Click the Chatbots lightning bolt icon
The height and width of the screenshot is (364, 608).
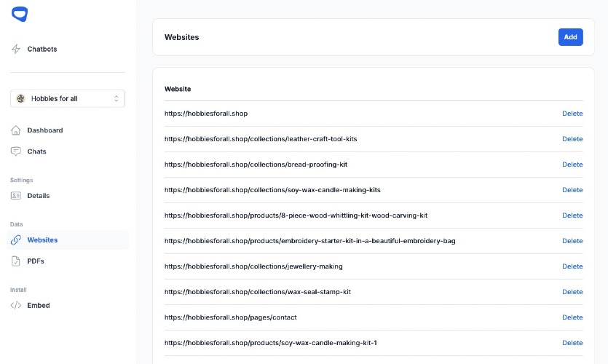(x=16, y=50)
